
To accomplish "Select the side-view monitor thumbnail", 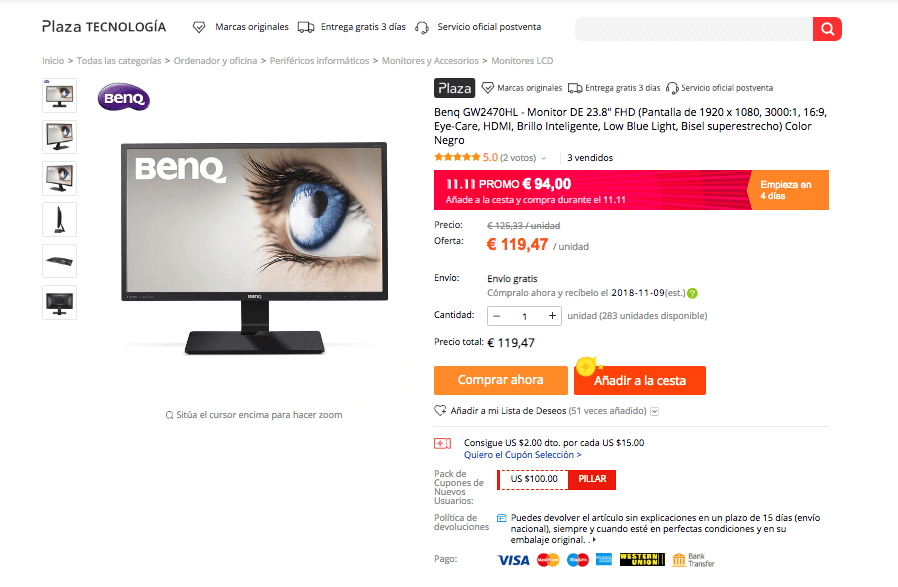I will pyautogui.click(x=60, y=219).
